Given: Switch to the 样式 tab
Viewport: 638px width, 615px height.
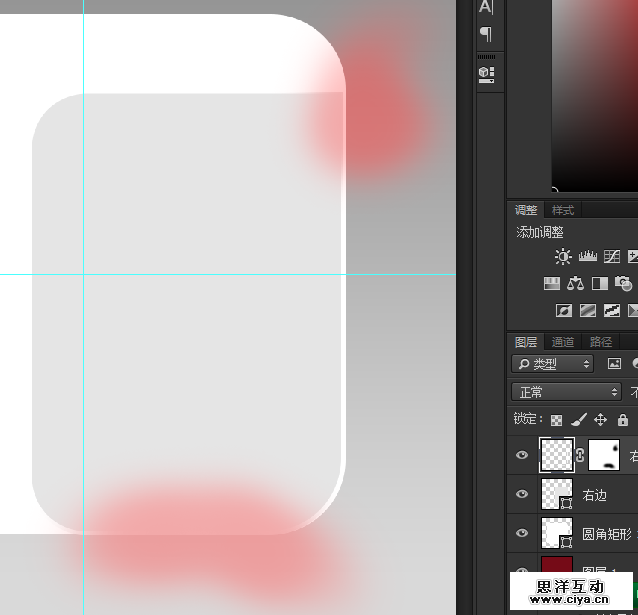Looking at the screenshot, I should (x=563, y=210).
